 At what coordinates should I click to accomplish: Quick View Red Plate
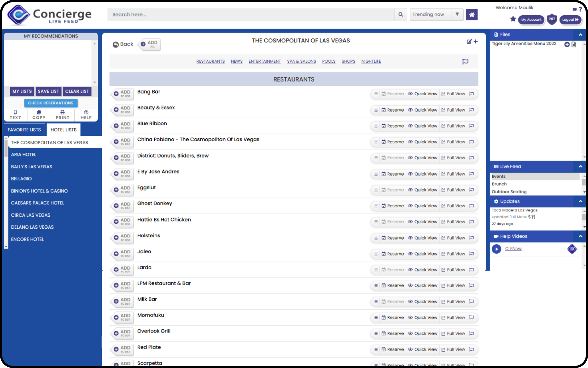[x=422, y=349]
